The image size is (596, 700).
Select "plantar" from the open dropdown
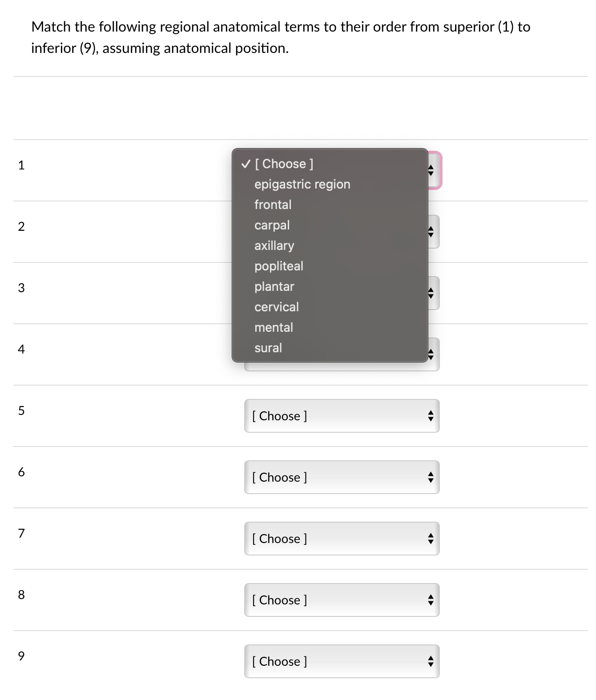pos(274,286)
